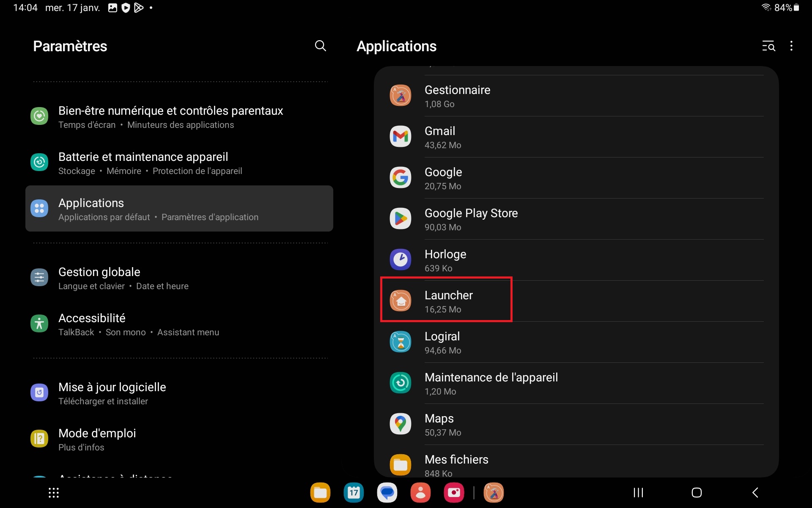Open Maintenance de l'appareil app details
The height and width of the screenshot is (508, 812).
pyautogui.click(x=576, y=383)
